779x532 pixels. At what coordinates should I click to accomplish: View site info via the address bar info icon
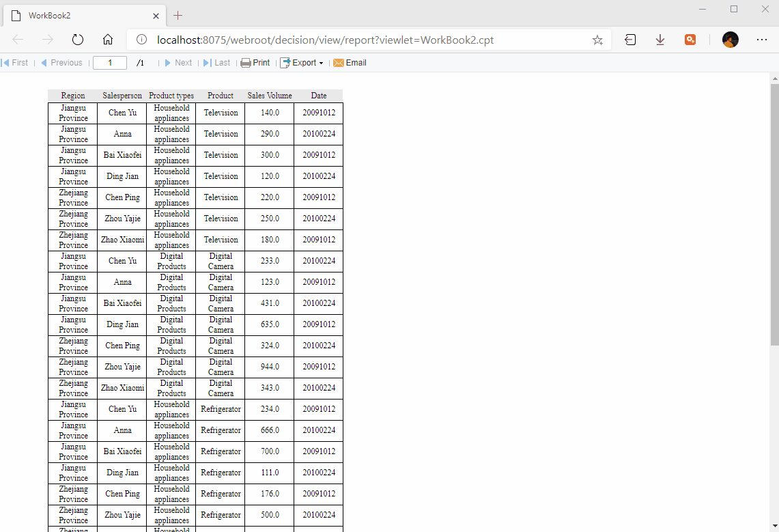[x=141, y=40]
